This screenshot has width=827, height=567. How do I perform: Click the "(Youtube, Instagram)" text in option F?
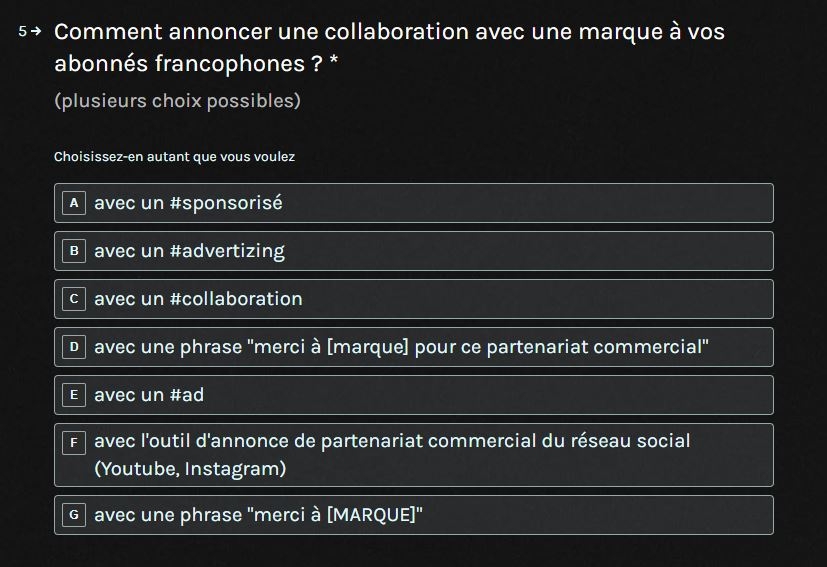(190, 469)
